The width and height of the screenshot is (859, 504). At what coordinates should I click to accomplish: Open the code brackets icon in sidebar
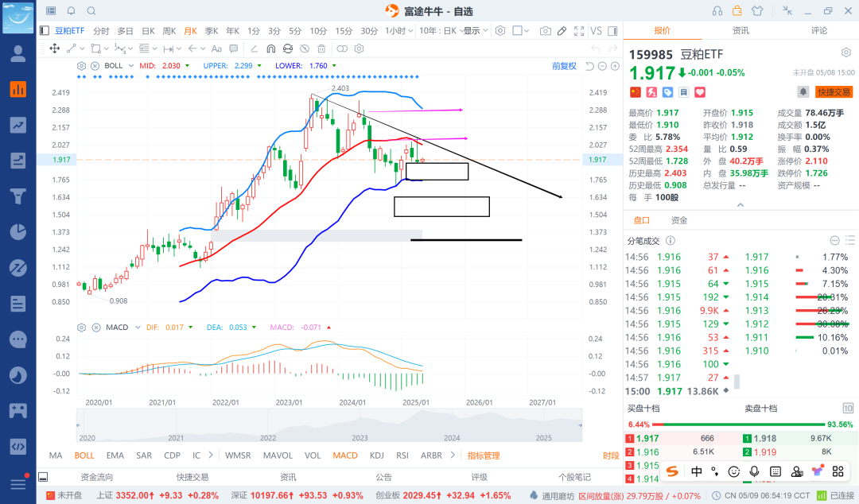(18, 447)
